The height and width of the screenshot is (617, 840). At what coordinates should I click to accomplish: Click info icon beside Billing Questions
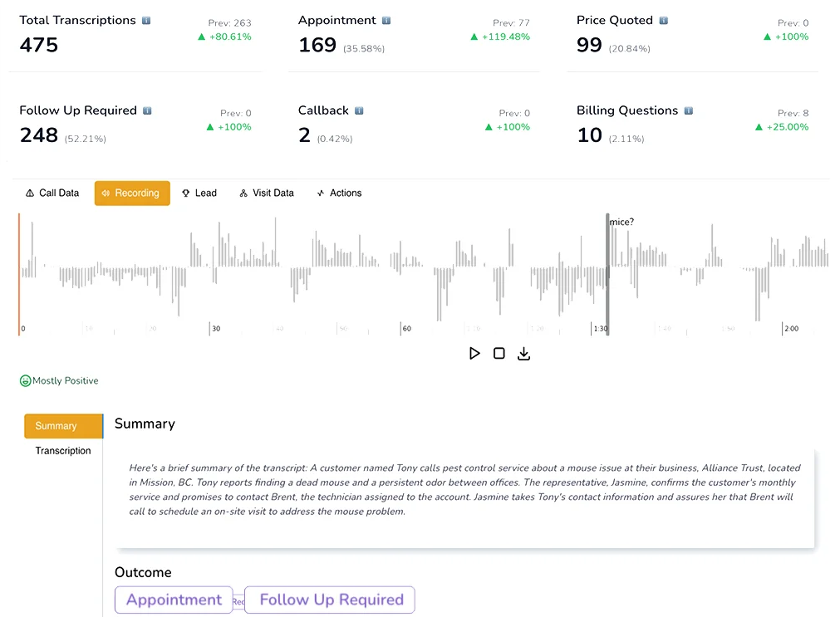pyautogui.click(x=688, y=110)
